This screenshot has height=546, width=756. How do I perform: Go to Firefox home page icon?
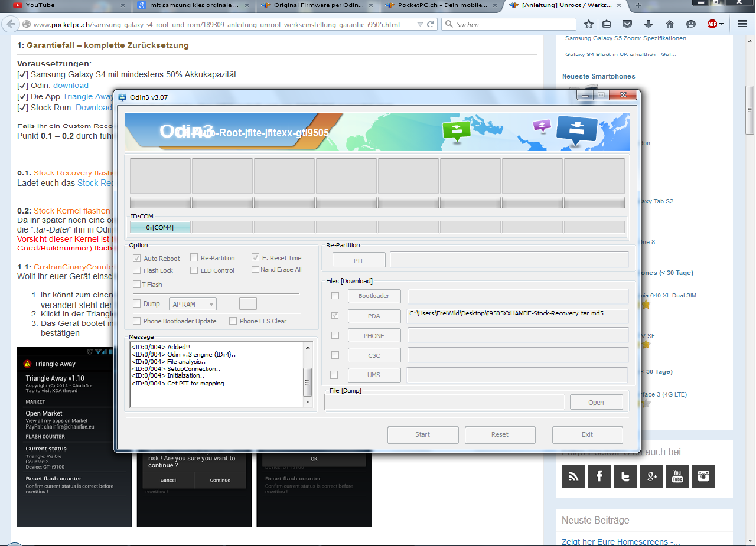click(669, 24)
